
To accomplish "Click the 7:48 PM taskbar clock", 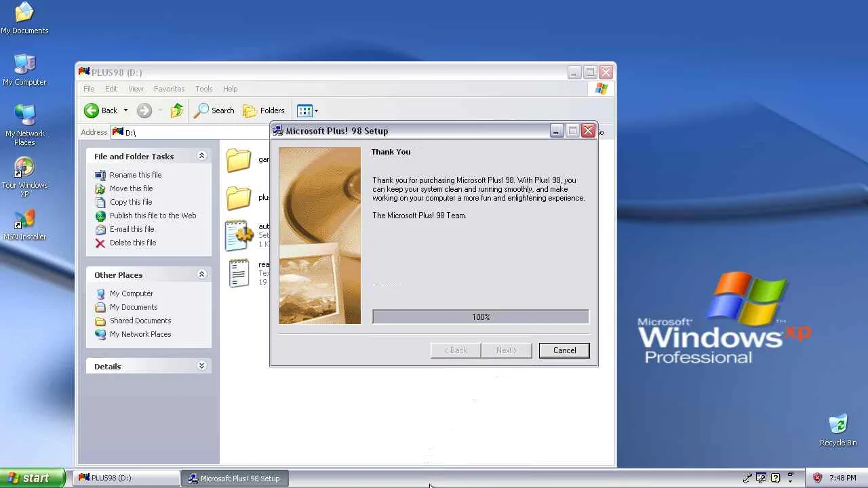I will pyautogui.click(x=843, y=478).
